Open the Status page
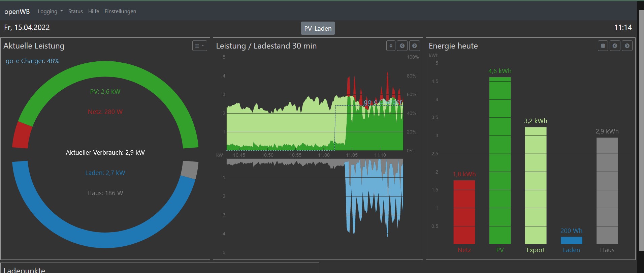Viewport: 644px width, 273px height. pyautogui.click(x=75, y=11)
